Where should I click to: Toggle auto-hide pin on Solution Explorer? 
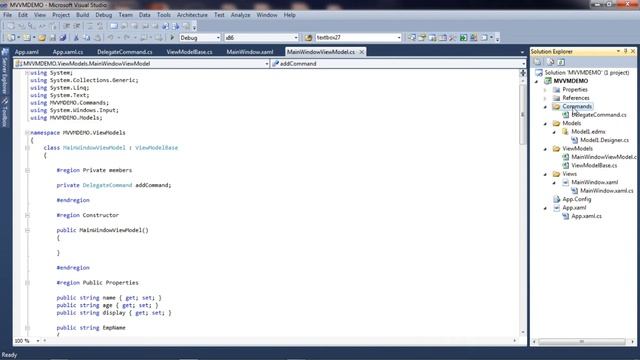[x=625, y=51]
